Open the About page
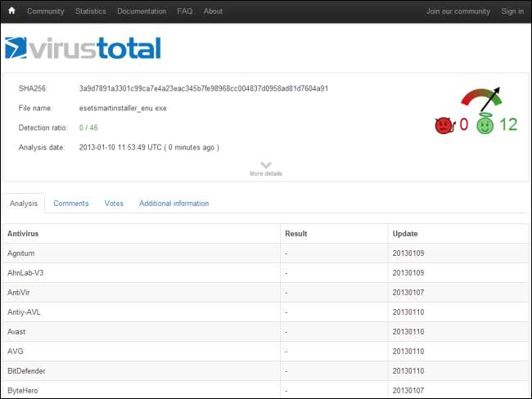 pyautogui.click(x=213, y=11)
